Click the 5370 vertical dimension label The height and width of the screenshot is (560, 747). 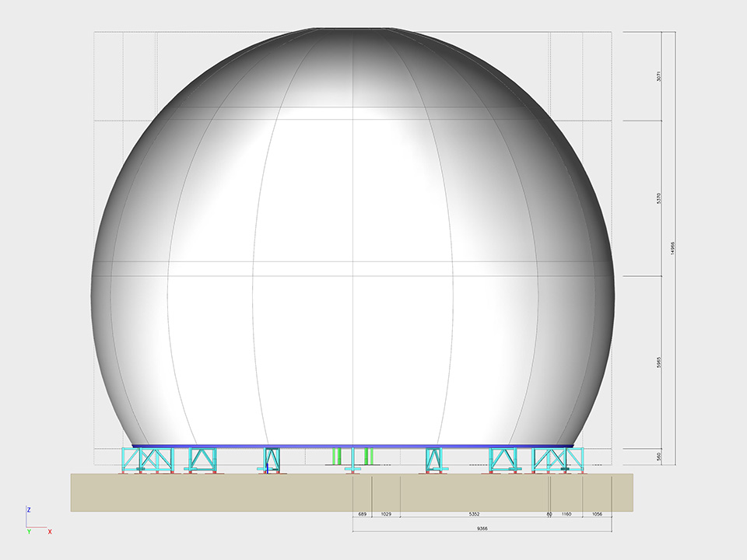pos(659,198)
